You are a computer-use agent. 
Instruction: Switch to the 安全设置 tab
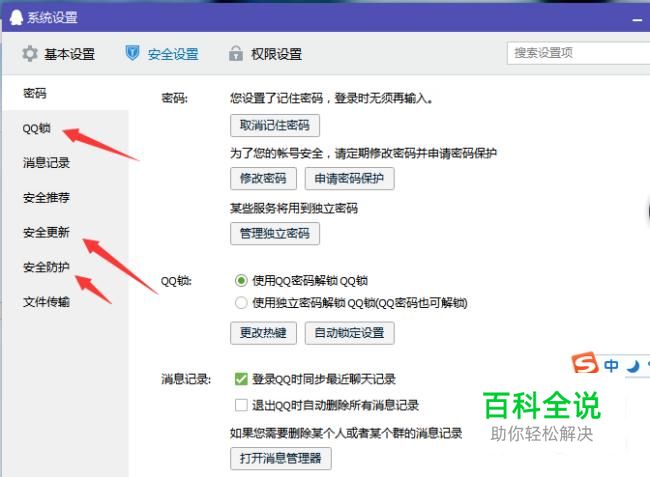coord(162,54)
